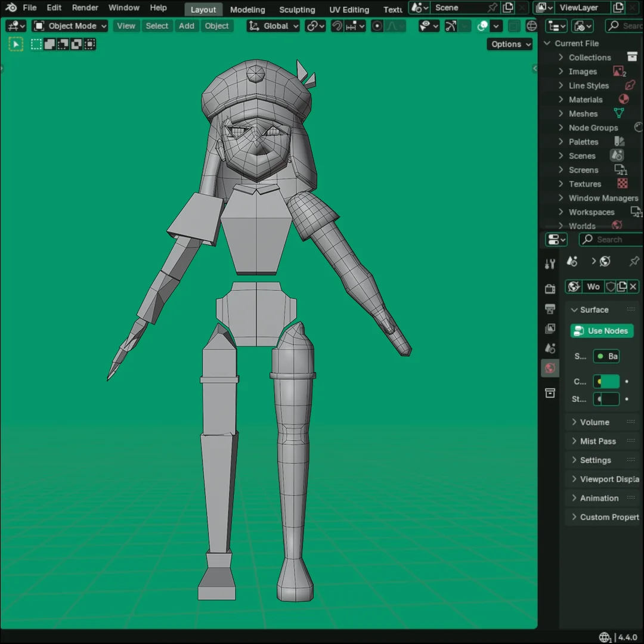This screenshot has height=644, width=644.
Task: Click the Blender logo menu icon
Action: [x=11, y=8]
